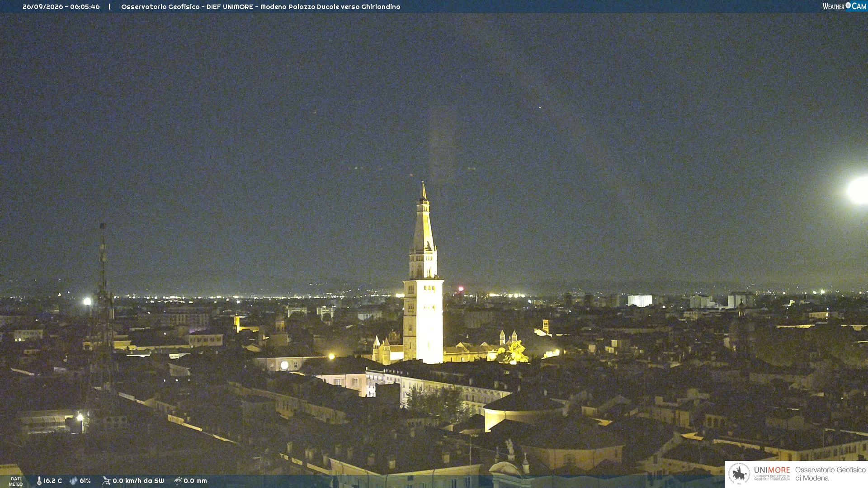The image size is (868, 488).
Task: Click the rain umbrella icon
Action: pos(178,481)
